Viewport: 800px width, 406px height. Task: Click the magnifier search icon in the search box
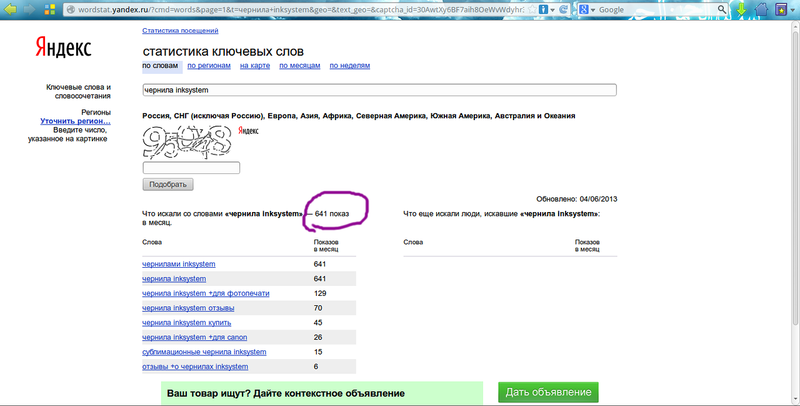pyautogui.click(x=721, y=10)
